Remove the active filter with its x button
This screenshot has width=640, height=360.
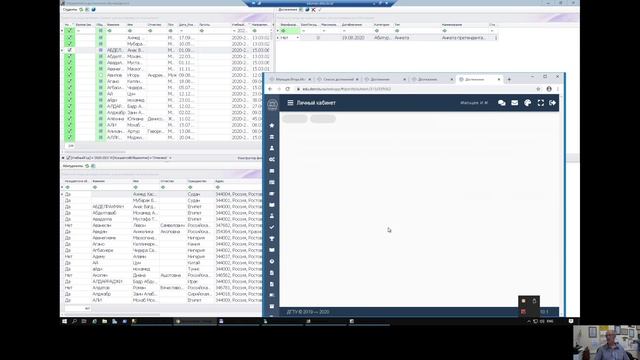pyautogui.click(x=170, y=158)
